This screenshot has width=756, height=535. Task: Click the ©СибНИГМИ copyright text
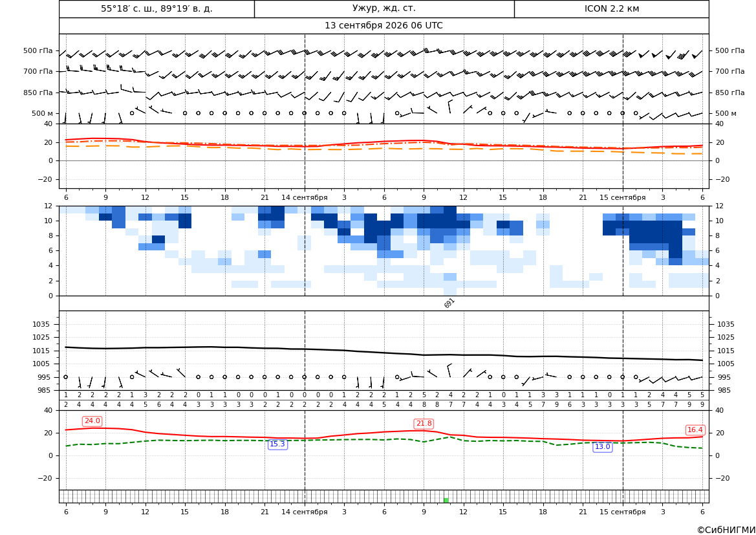pyautogui.click(x=726, y=530)
